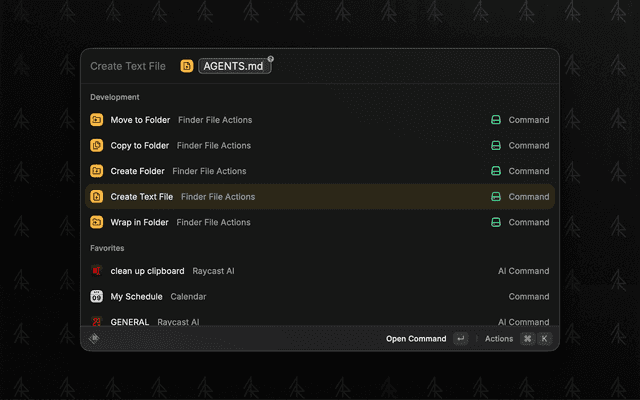Click the green extension icon beside Move to Folder
Screen dimensions: 640x400
click(495, 120)
